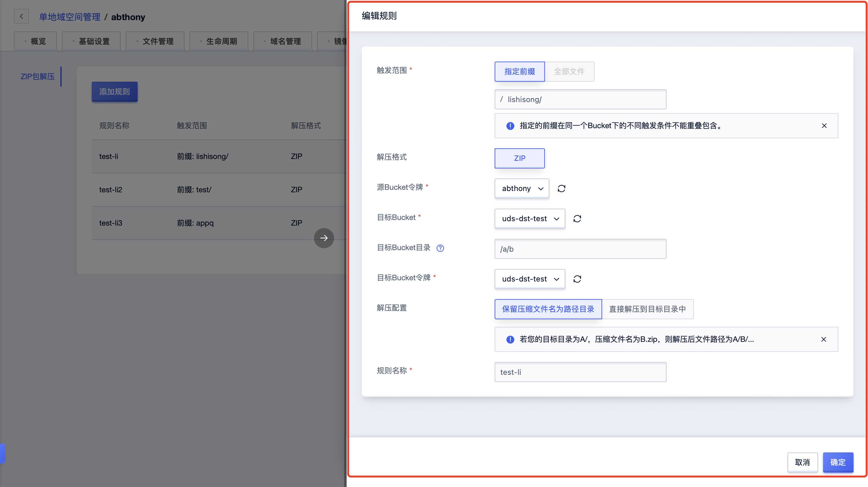Click the round right-arrow scroll button
Screen dimensions: 868x487
[x=323, y=238]
